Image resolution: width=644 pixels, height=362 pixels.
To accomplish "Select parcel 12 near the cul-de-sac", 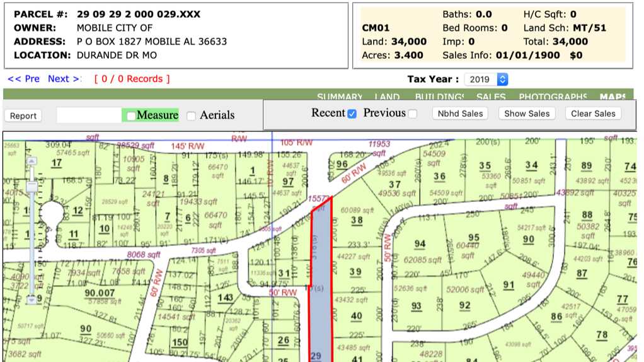I will (x=78, y=211).
